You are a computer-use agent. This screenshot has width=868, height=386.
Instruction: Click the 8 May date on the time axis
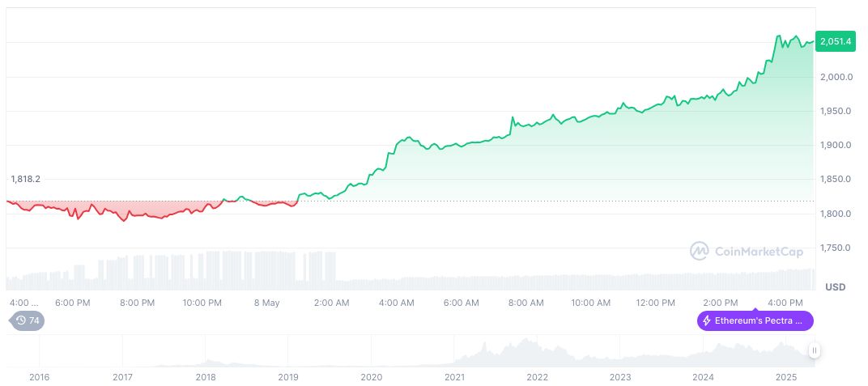[266, 303]
